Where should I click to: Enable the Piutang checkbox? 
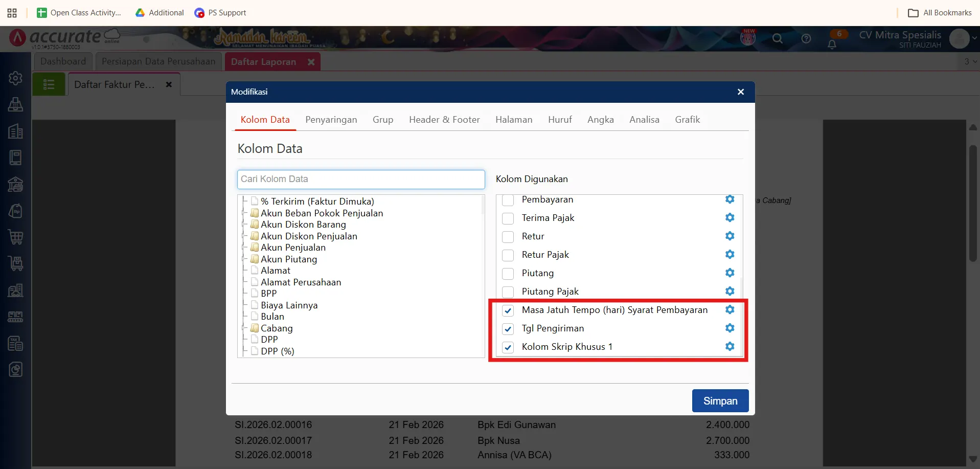click(508, 274)
